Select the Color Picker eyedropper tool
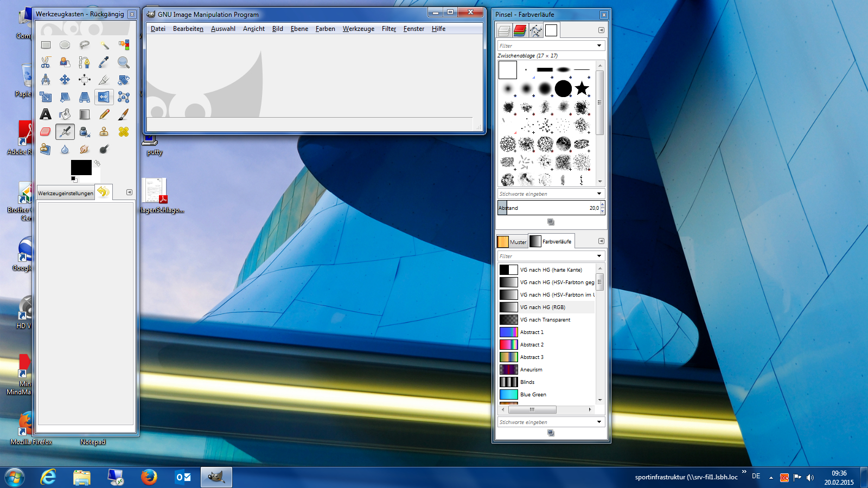 (104, 62)
